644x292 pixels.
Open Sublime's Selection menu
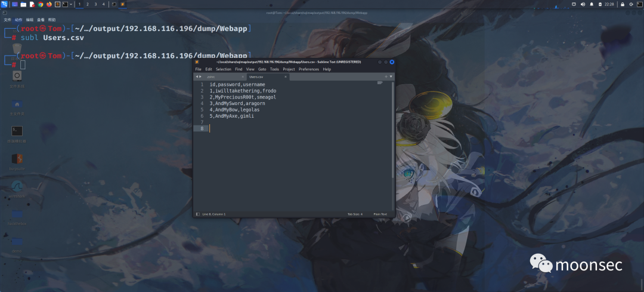point(224,69)
